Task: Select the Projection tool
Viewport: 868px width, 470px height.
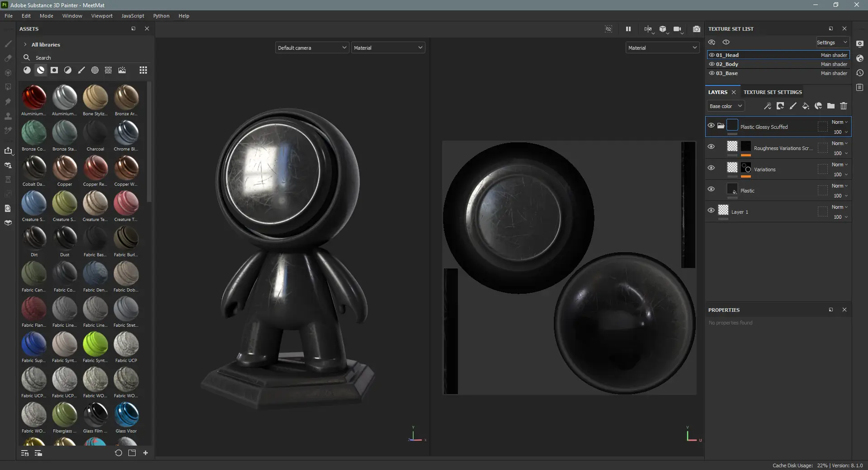Action: click(x=8, y=73)
